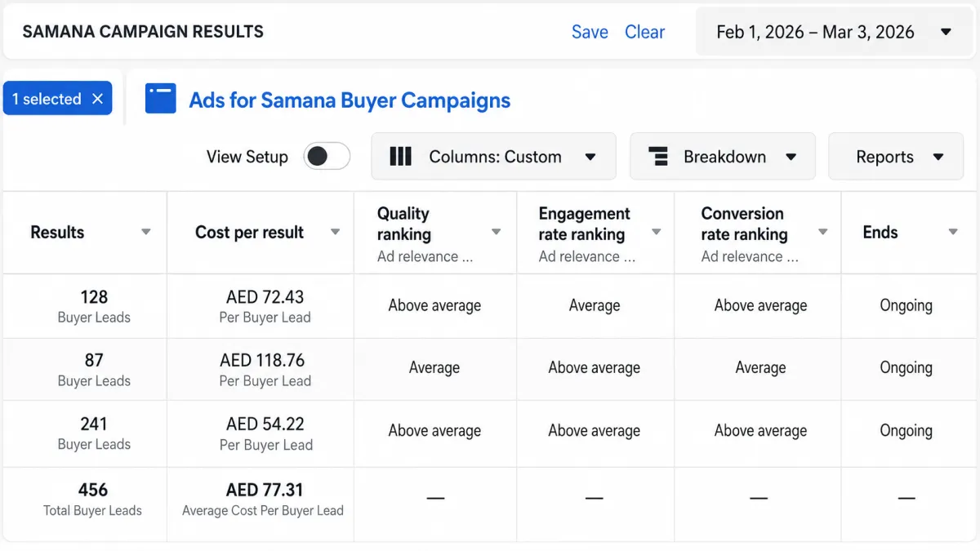The image size is (980, 551).
Task: Open the Breakdown dropdown menu
Action: (x=722, y=157)
